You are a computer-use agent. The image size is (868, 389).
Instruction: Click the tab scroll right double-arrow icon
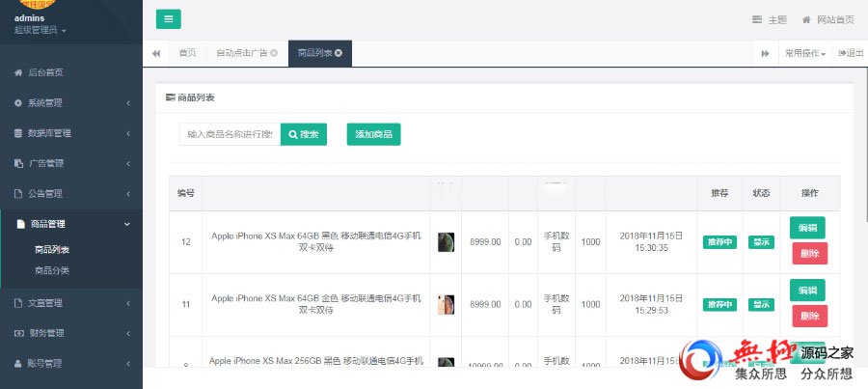(765, 53)
